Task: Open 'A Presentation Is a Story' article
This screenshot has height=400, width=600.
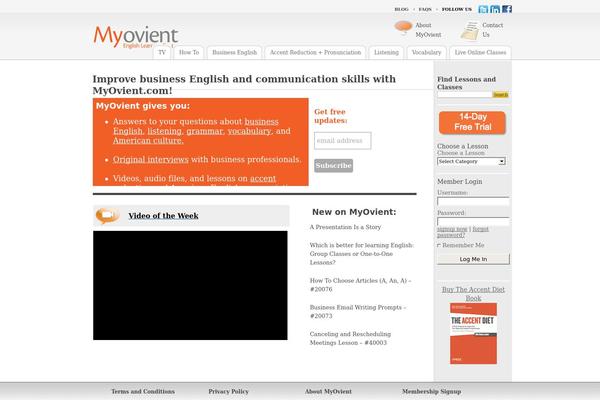Action: [345, 227]
